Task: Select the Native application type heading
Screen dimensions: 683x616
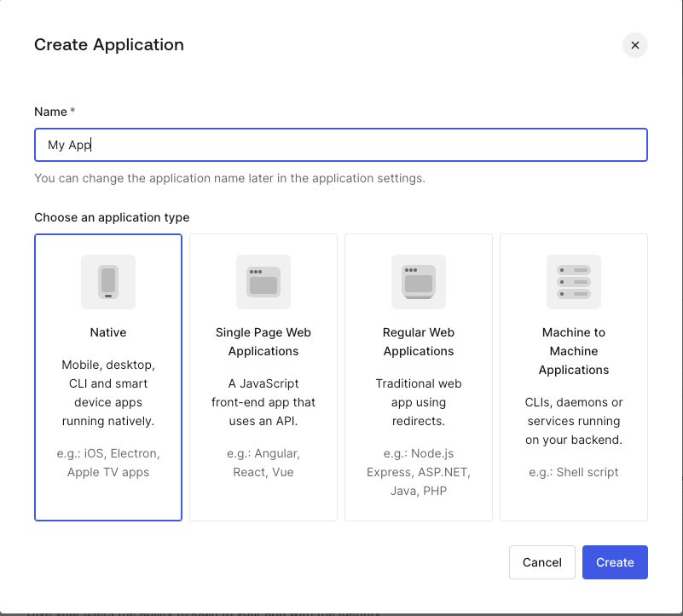Action: (x=108, y=332)
